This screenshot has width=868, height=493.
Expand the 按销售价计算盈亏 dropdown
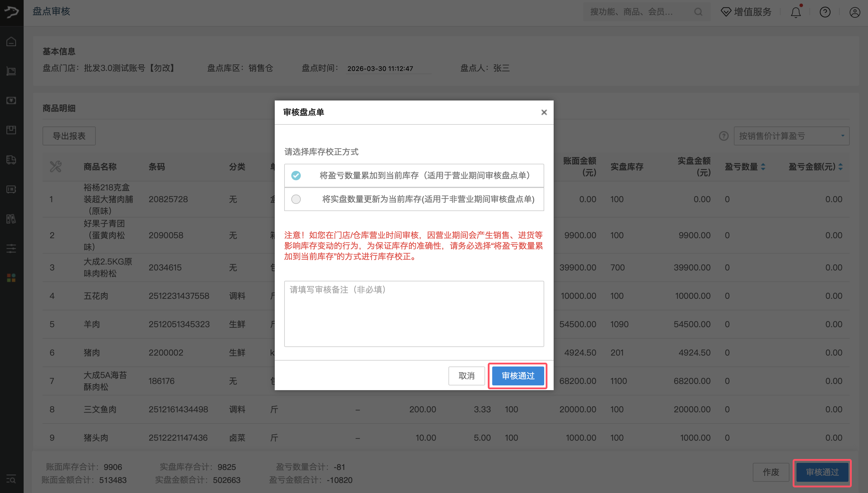coord(791,136)
